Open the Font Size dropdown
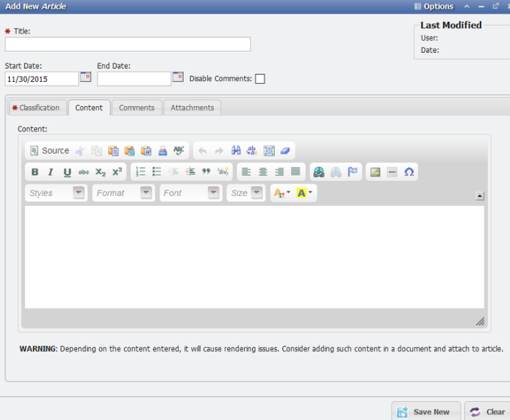The image size is (510, 420). click(246, 193)
